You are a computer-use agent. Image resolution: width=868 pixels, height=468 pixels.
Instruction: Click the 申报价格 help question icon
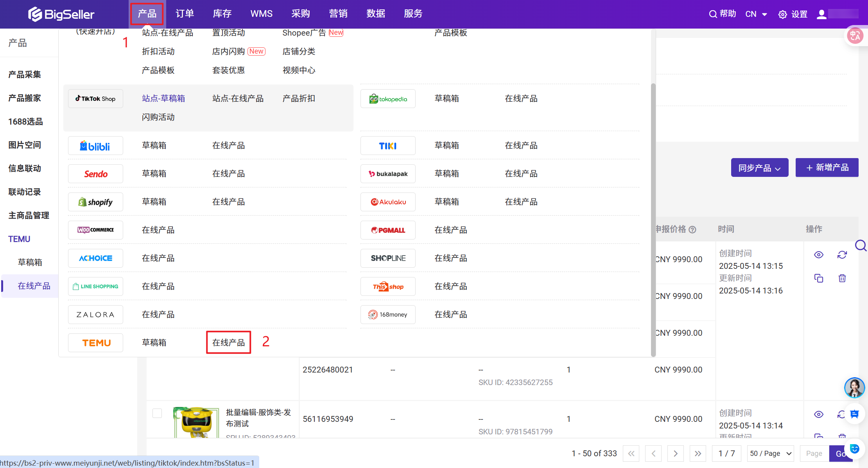pyautogui.click(x=692, y=230)
